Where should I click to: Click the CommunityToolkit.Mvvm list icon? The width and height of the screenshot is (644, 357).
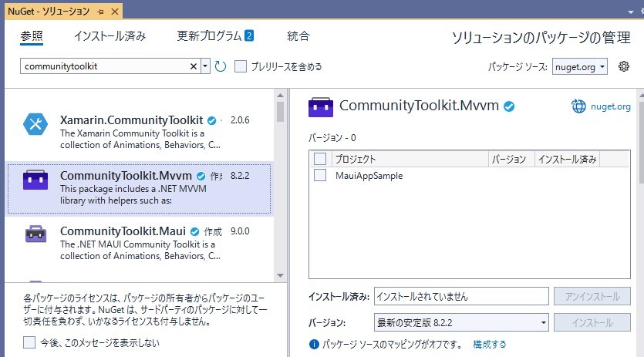[35, 180]
